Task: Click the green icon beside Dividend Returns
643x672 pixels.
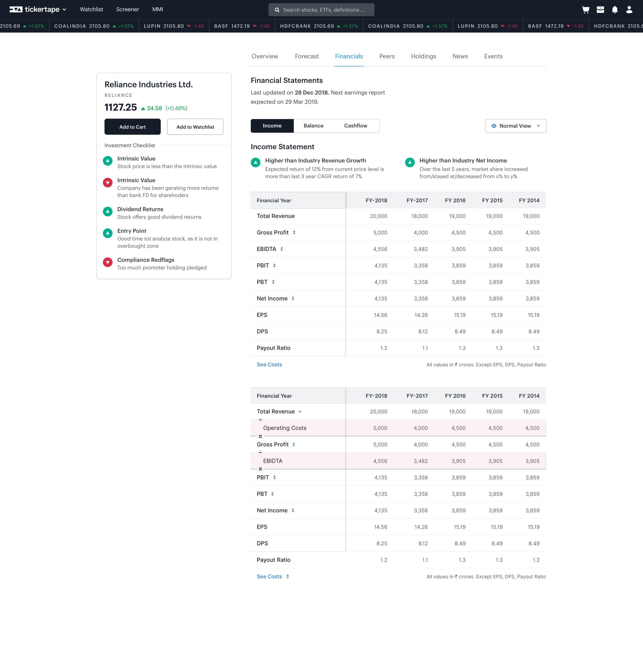Action: coord(108,212)
